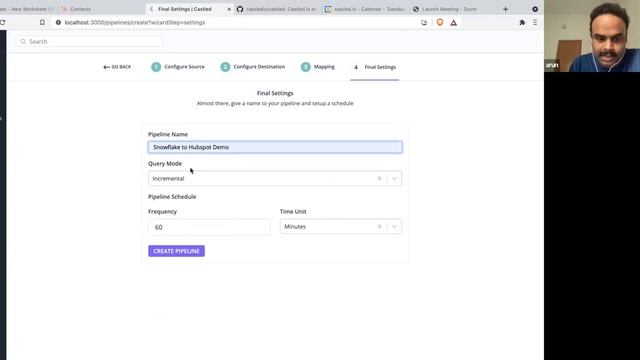Open a new browser tab

click(505, 9)
